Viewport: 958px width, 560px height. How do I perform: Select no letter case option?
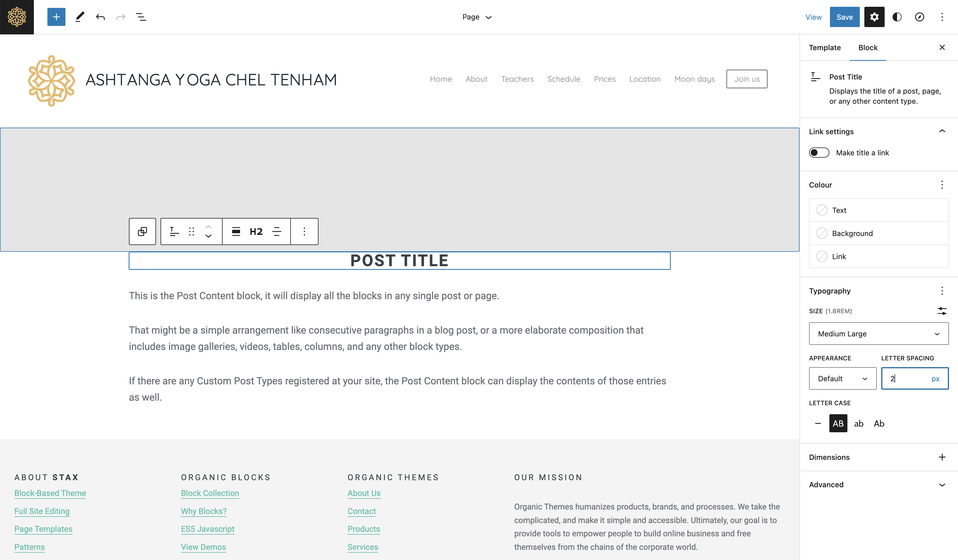pyautogui.click(x=818, y=423)
